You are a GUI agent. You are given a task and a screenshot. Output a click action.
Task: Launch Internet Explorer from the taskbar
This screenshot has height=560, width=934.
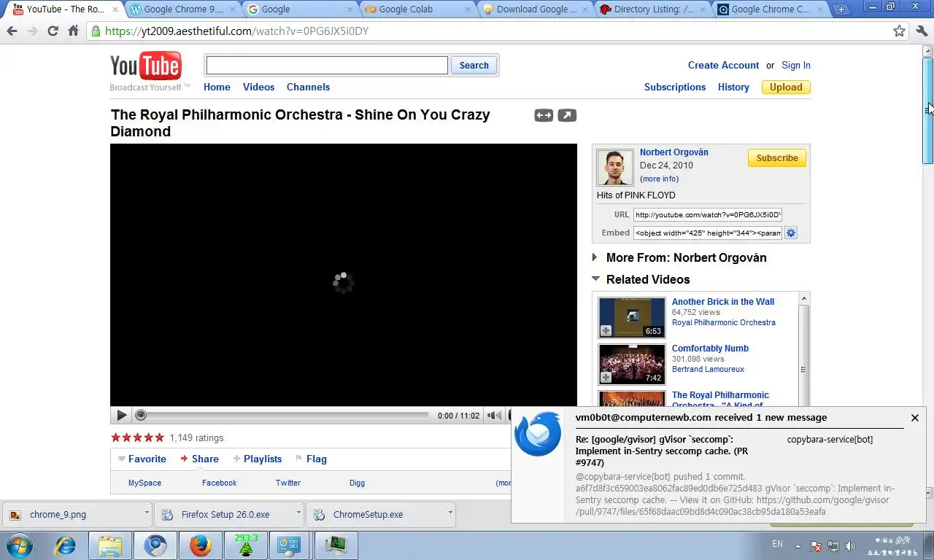coord(66,545)
